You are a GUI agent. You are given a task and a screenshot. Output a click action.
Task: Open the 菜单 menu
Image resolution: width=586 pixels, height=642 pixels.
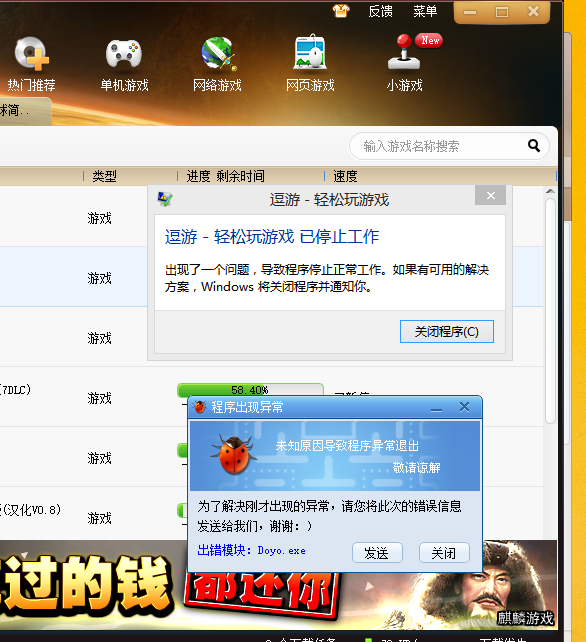tap(425, 11)
